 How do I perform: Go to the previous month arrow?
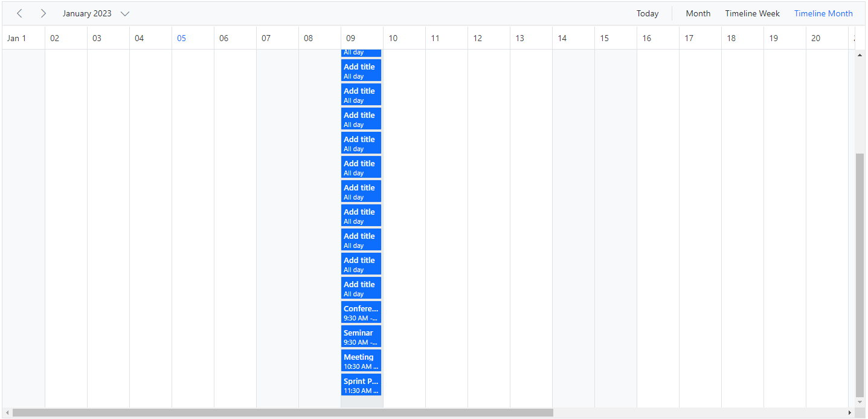20,13
